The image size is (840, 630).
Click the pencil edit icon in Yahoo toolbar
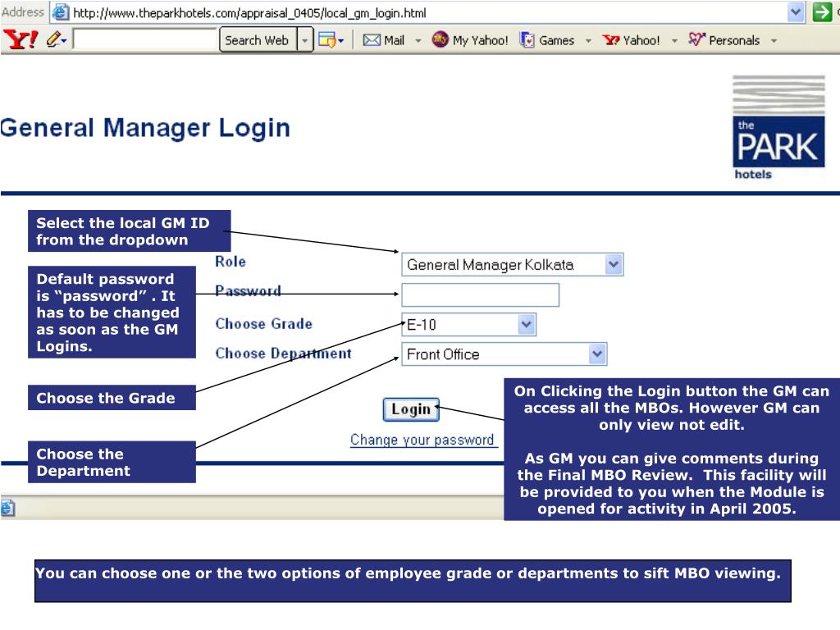click(x=53, y=39)
